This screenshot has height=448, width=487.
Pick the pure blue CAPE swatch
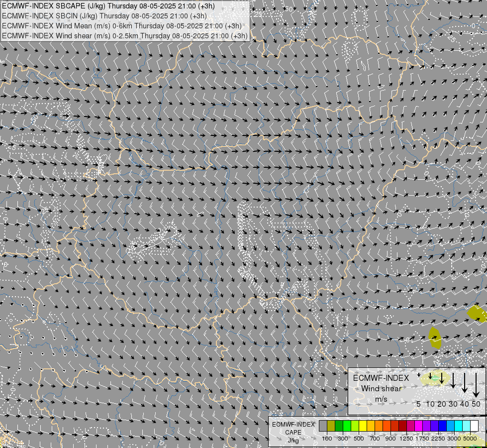click(x=443, y=426)
